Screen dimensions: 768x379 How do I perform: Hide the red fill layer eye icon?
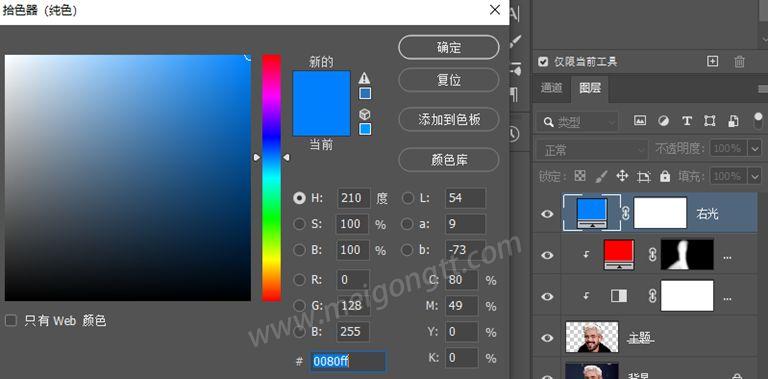point(548,255)
